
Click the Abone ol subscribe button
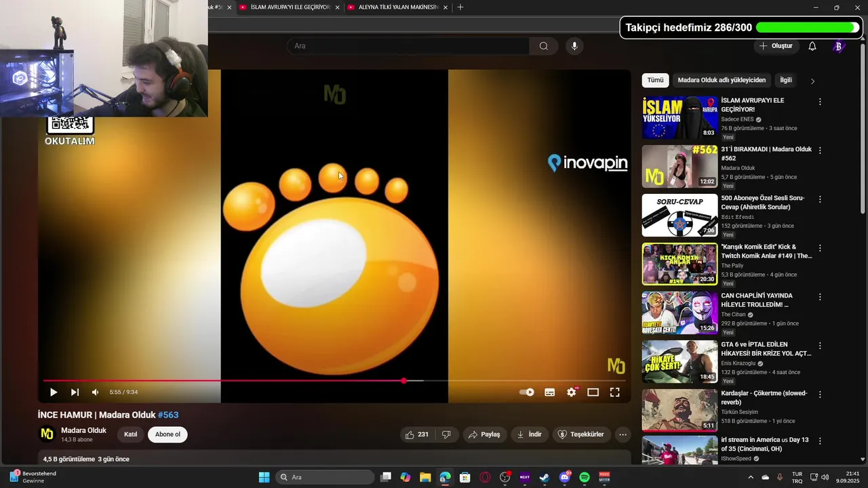[167, 434]
